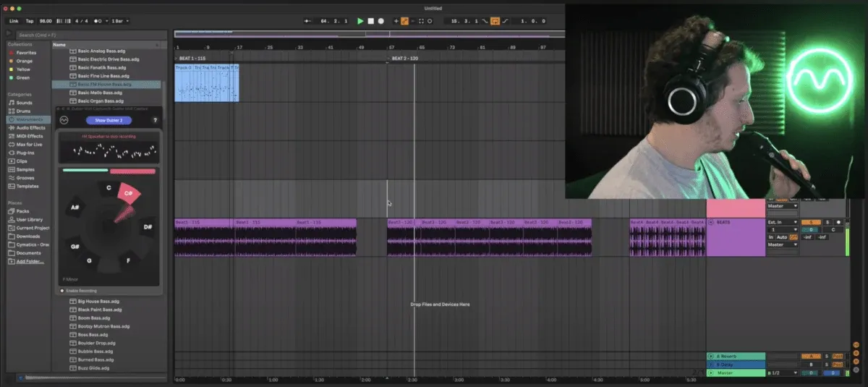Screen dimensions: 868x387
Task: Click the Follow playback icon
Action: coord(307,21)
